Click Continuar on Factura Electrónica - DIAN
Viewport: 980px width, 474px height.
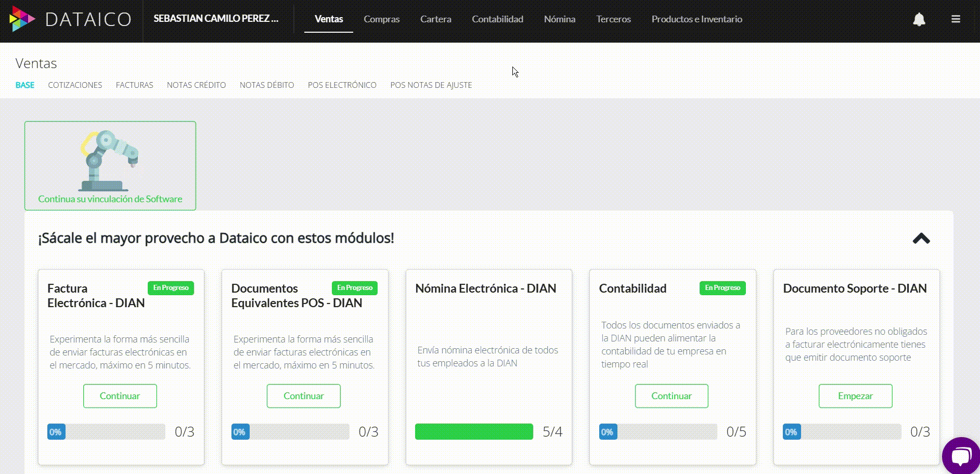click(x=120, y=396)
